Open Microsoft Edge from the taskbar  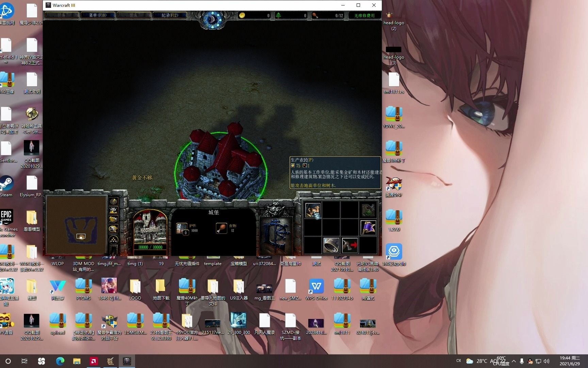[x=60, y=361]
